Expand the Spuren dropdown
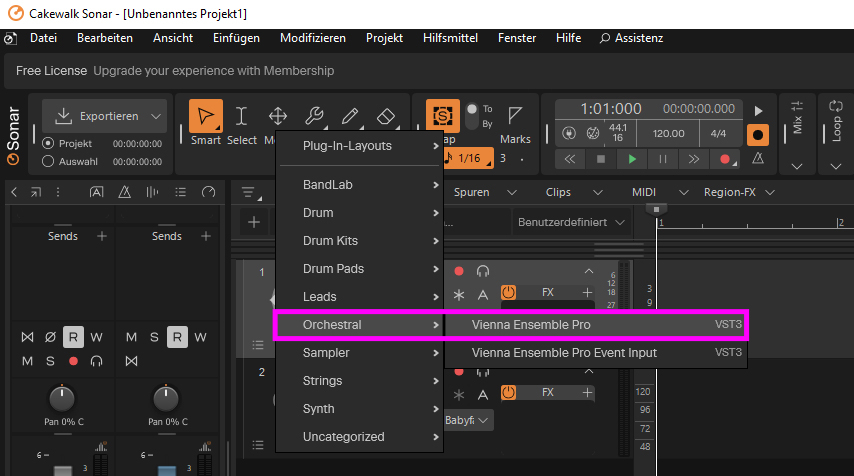The width and height of the screenshot is (854, 476). (x=511, y=192)
